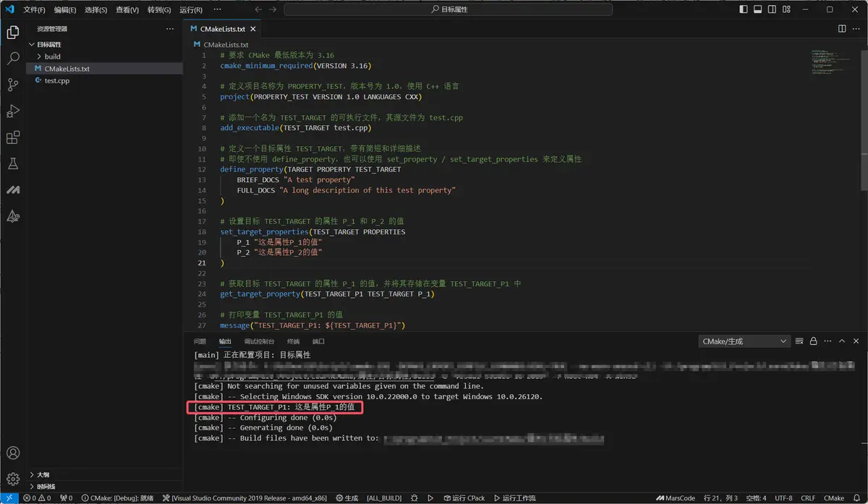This screenshot has width=868, height=504.
Task: Switch to the 调试控制台 tab
Action: pyautogui.click(x=259, y=341)
